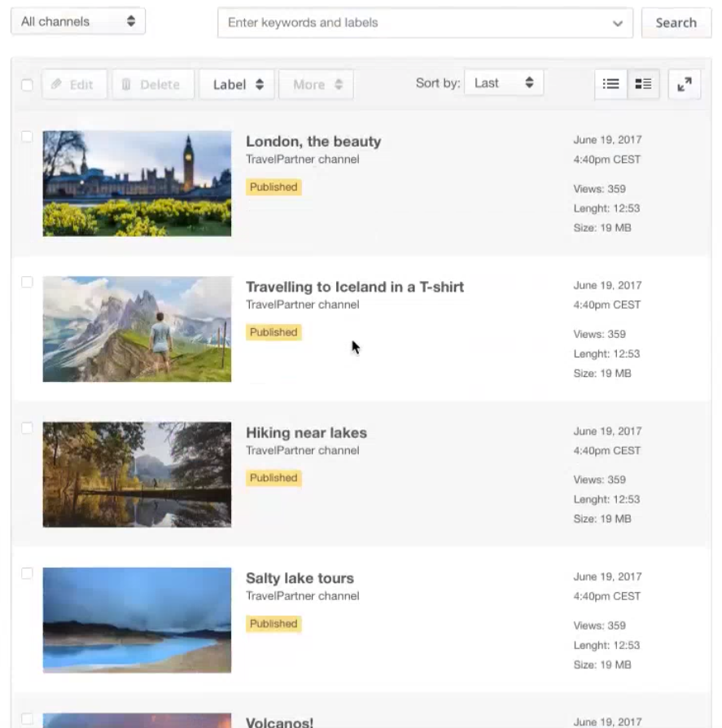Open Travelling to Iceland in a T-shirt
The image size is (722, 728).
click(355, 287)
